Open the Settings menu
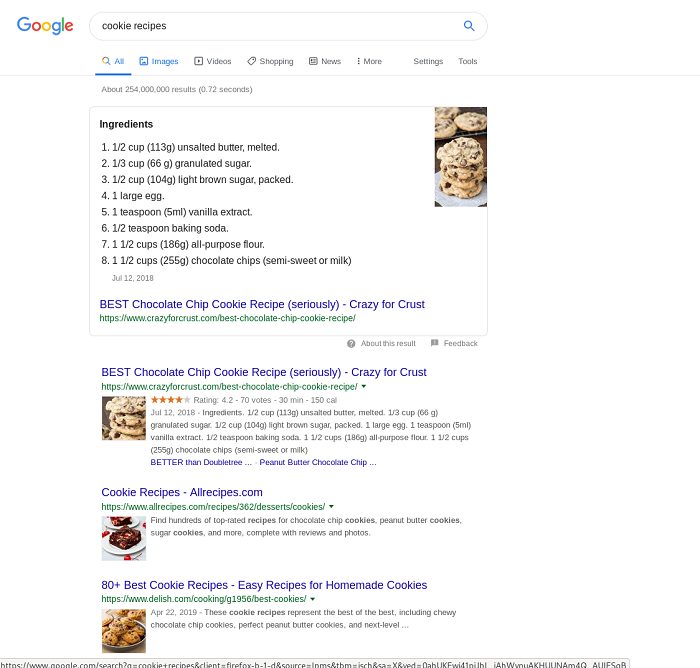This screenshot has width=700, height=668. 428,61
